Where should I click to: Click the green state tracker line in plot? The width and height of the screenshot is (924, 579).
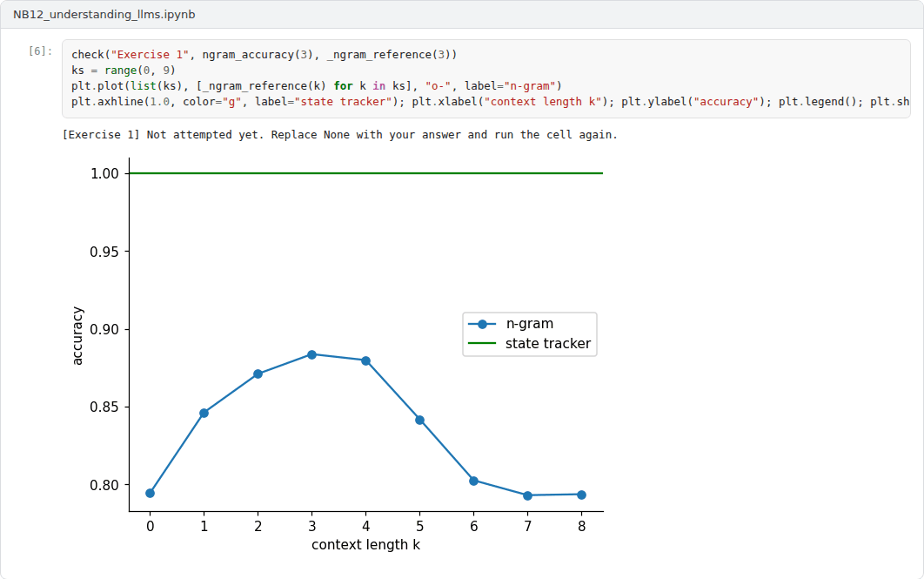[x=366, y=173]
